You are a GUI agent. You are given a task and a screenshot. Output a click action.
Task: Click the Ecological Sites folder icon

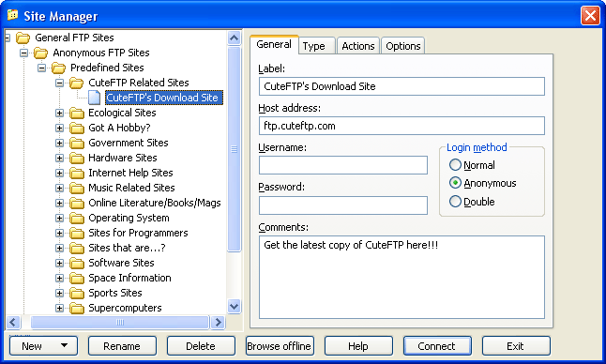tap(77, 114)
